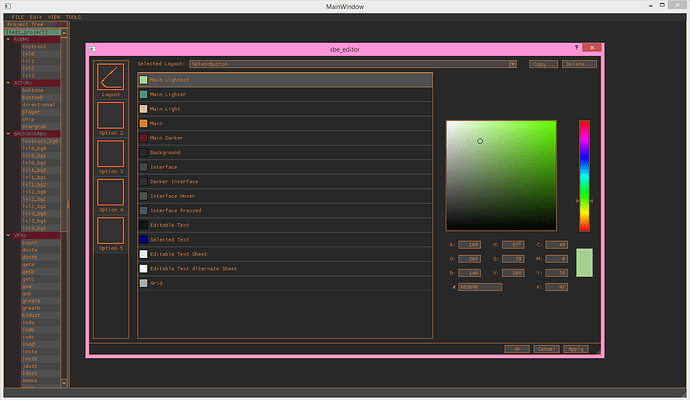
Task: Select the Option 5 icon box
Action: pos(110,231)
